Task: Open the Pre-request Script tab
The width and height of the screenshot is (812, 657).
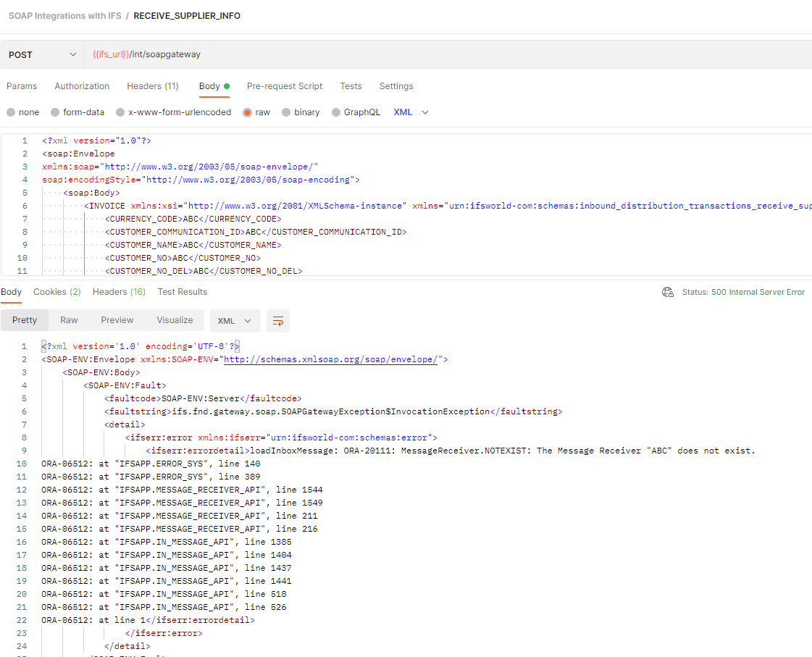Action: pyautogui.click(x=284, y=86)
